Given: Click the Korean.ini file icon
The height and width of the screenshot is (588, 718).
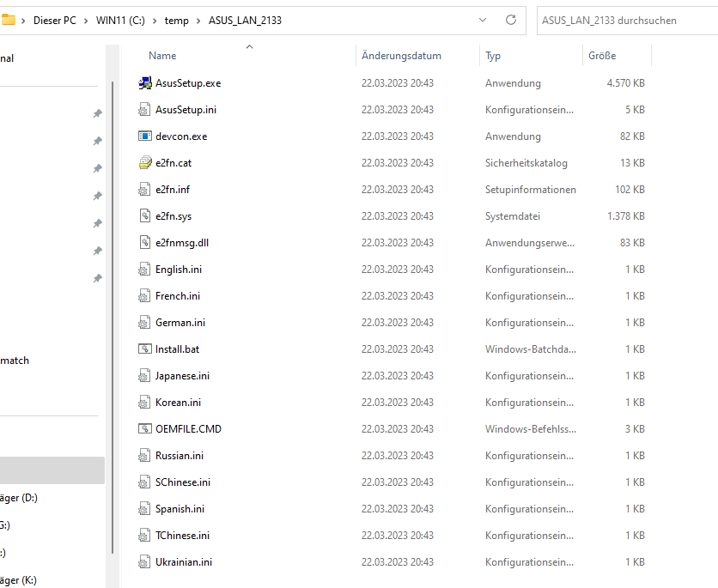Looking at the screenshot, I should (x=144, y=402).
